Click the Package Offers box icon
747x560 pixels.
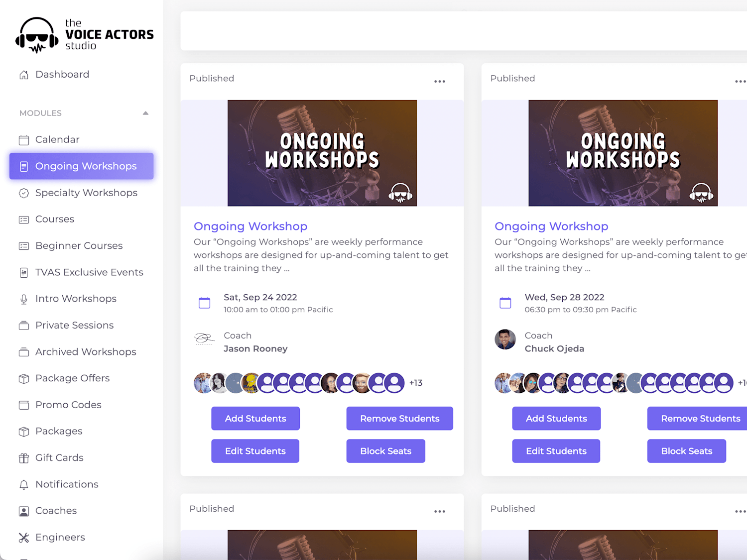tap(24, 378)
